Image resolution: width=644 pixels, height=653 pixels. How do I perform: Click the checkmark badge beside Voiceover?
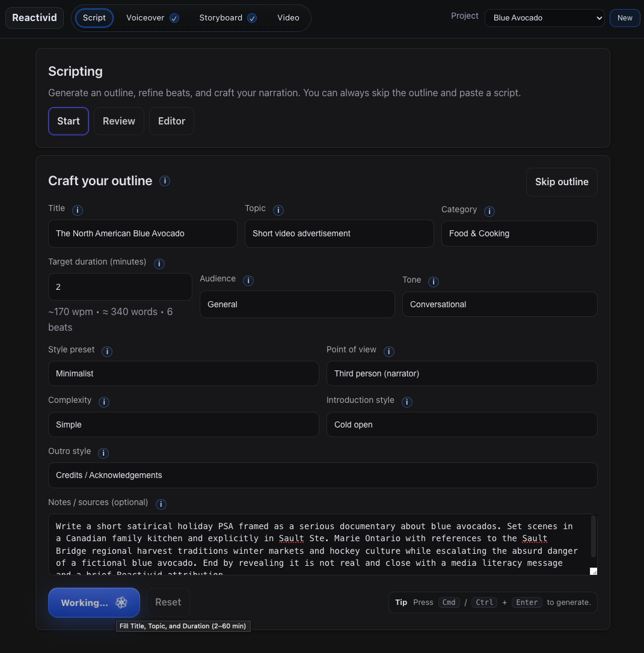tap(174, 18)
